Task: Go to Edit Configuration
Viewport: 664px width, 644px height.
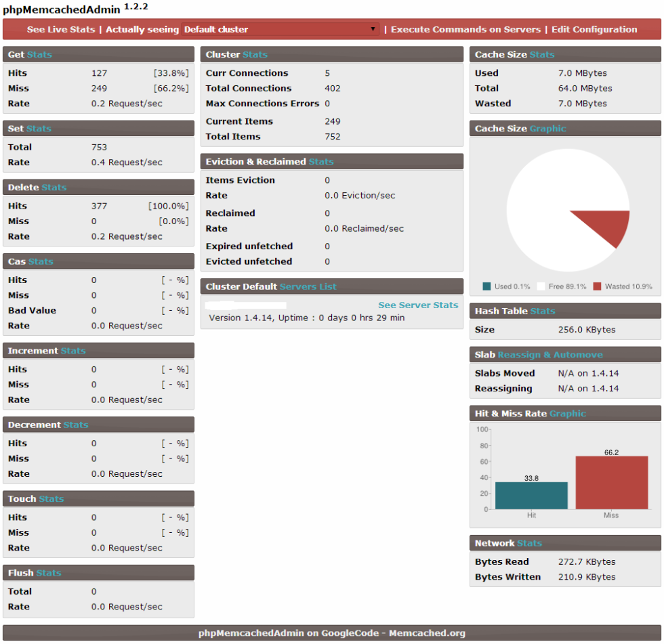Action: (x=594, y=30)
